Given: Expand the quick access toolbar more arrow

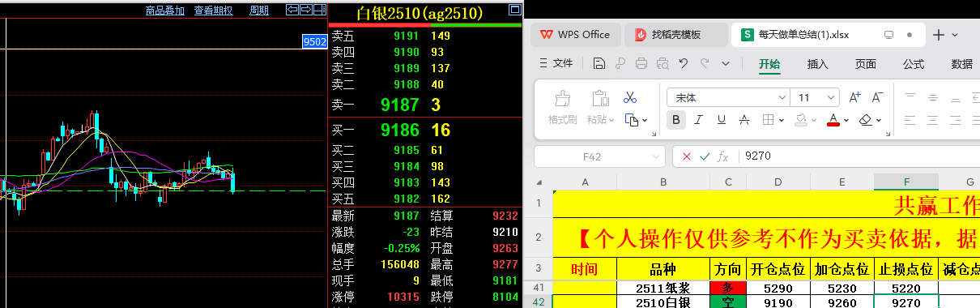Looking at the screenshot, I should [x=726, y=63].
